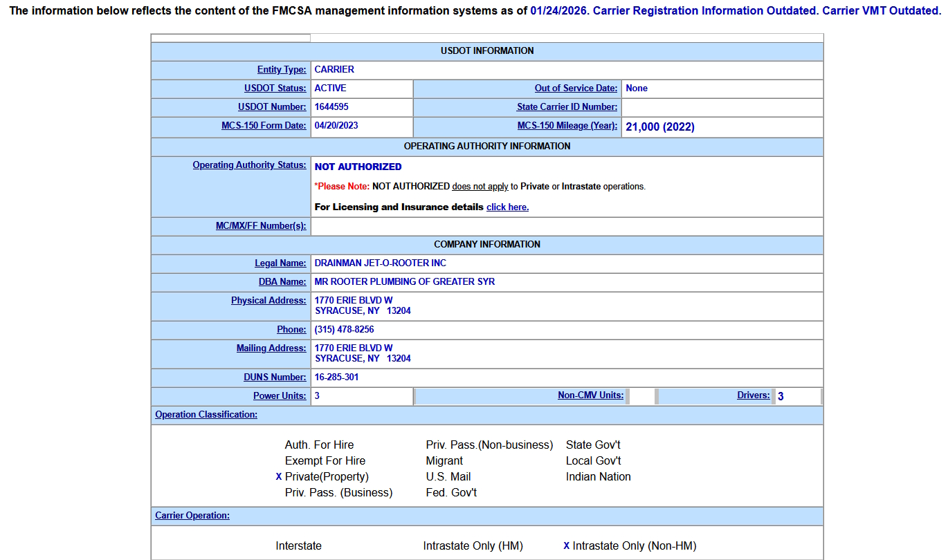Open State Carrier ID Number link

coord(567,107)
